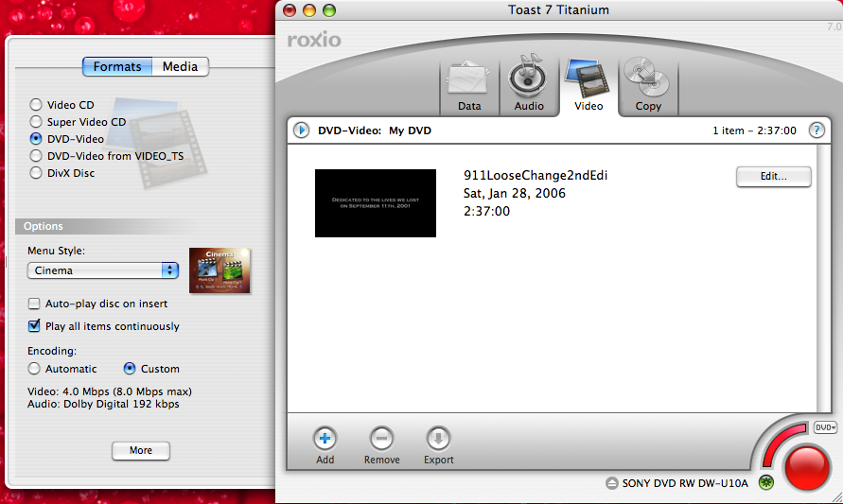Enable Auto-play disc on insert
The image size is (843, 504).
point(34,304)
